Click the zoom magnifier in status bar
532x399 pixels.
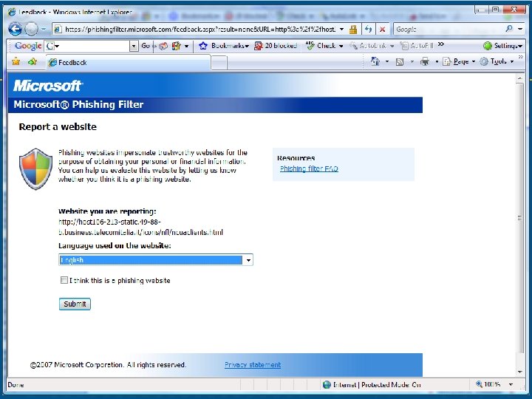[479, 384]
